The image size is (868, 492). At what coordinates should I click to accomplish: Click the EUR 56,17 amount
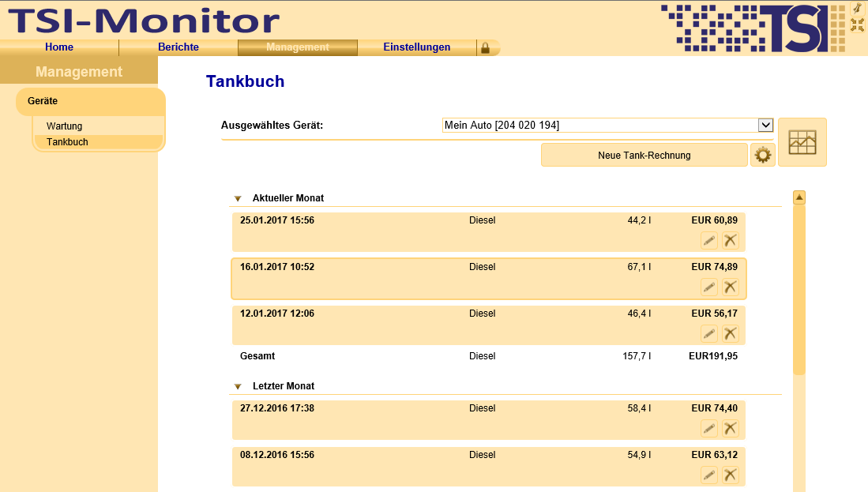pyautogui.click(x=714, y=314)
